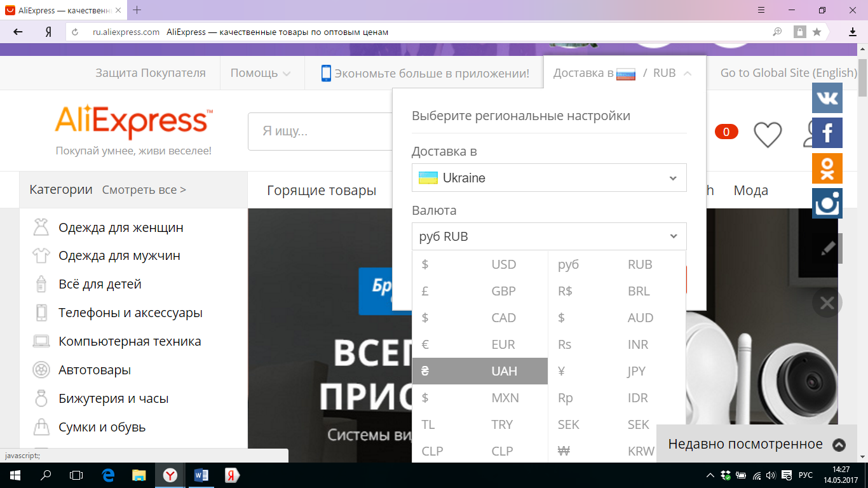Click Yandex Я home button
Image resolution: width=868 pixels, height=488 pixels.
pyautogui.click(x=48, y=32)
